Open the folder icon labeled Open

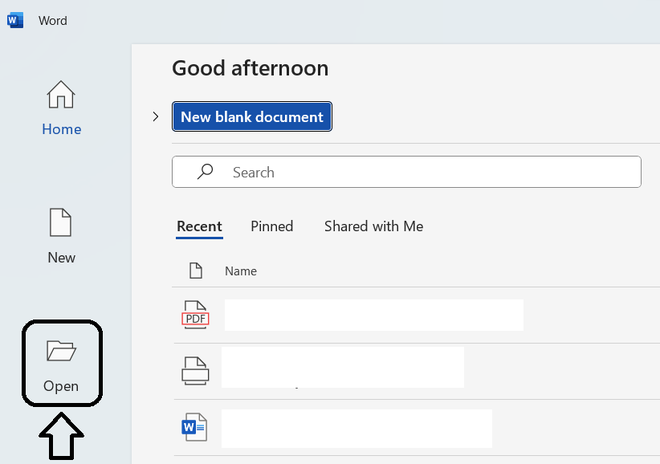61,351
